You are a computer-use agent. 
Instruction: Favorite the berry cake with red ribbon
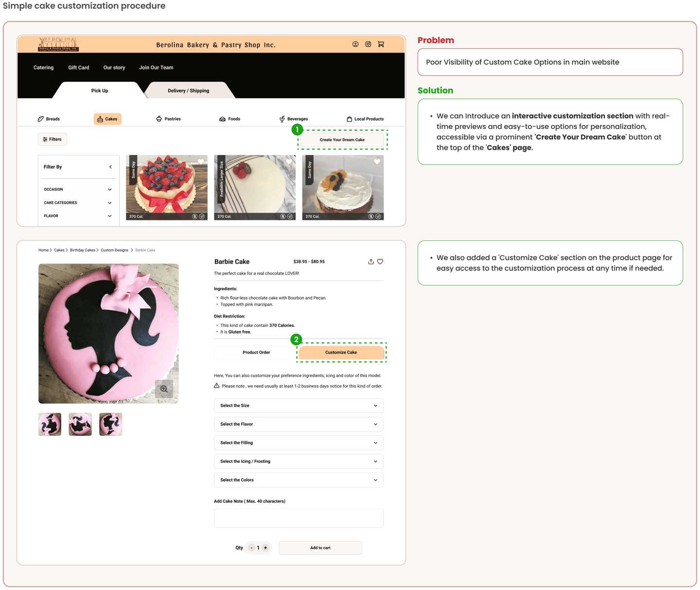pos(201,161)
